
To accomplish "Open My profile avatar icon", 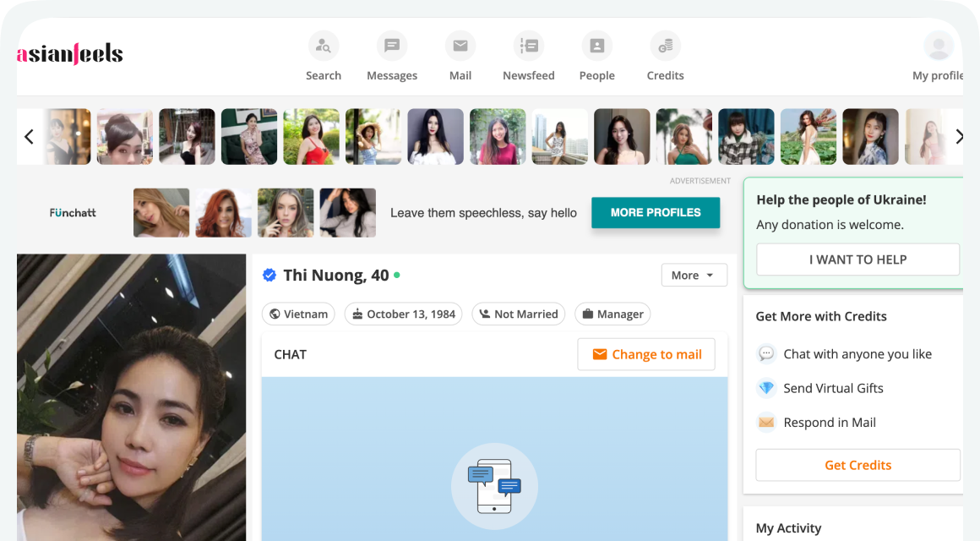I will (938, 46).
